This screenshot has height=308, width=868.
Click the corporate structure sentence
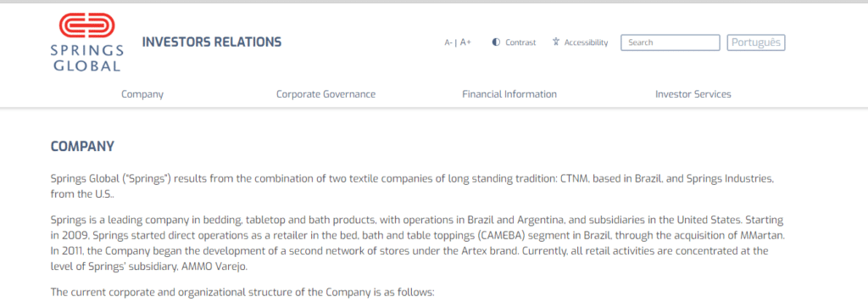click(x=243, y=292)
